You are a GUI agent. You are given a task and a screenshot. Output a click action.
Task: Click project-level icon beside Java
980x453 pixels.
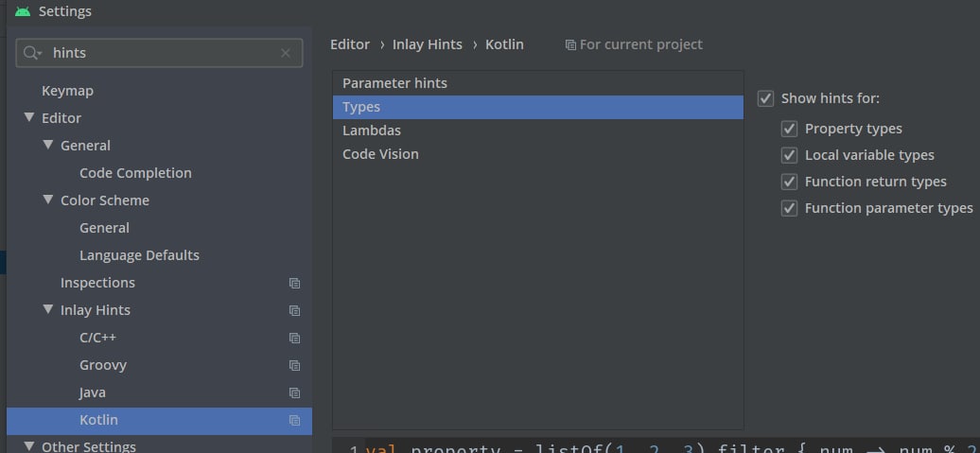coord(294,392)
